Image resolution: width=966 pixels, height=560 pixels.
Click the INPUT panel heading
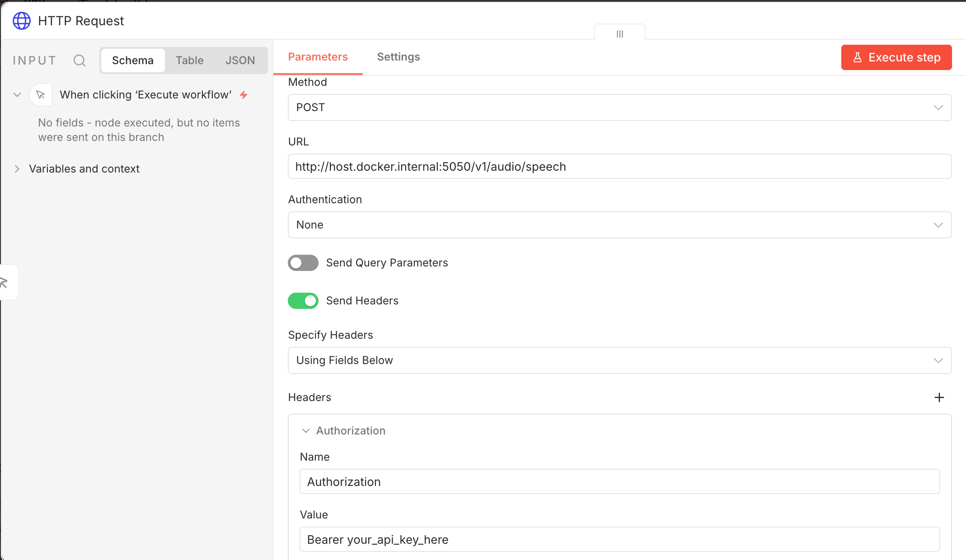[35, 61]
